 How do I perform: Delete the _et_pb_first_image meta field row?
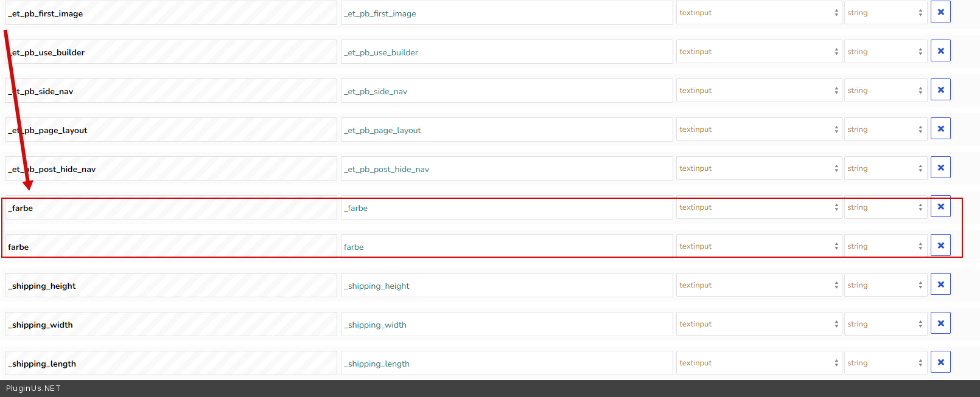(940, 12)
